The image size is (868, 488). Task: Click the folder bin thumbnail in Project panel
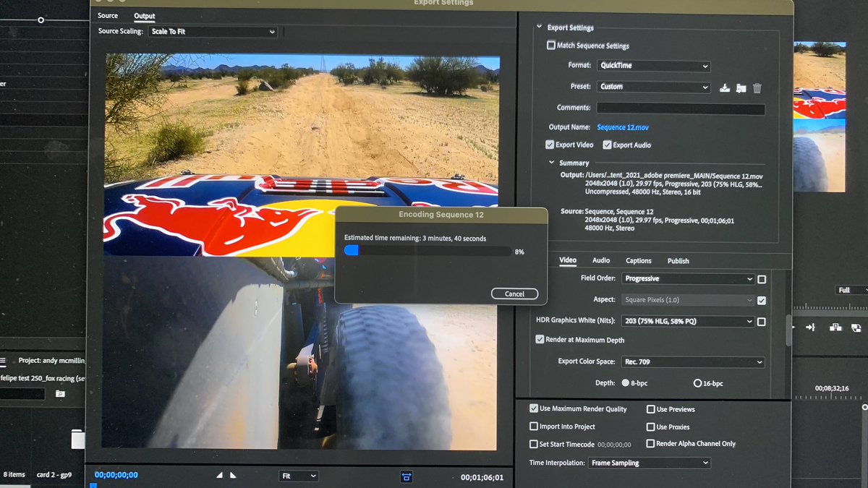[78, 439]
